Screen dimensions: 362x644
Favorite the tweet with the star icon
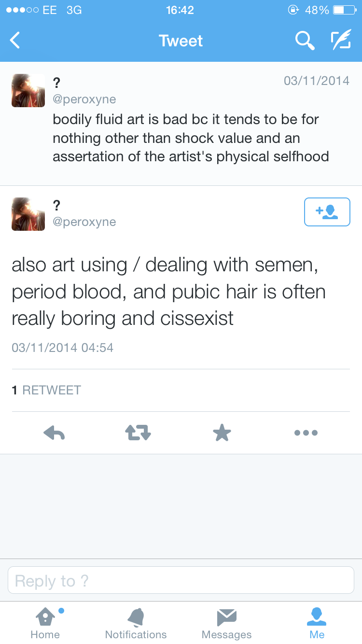(222, 433)
